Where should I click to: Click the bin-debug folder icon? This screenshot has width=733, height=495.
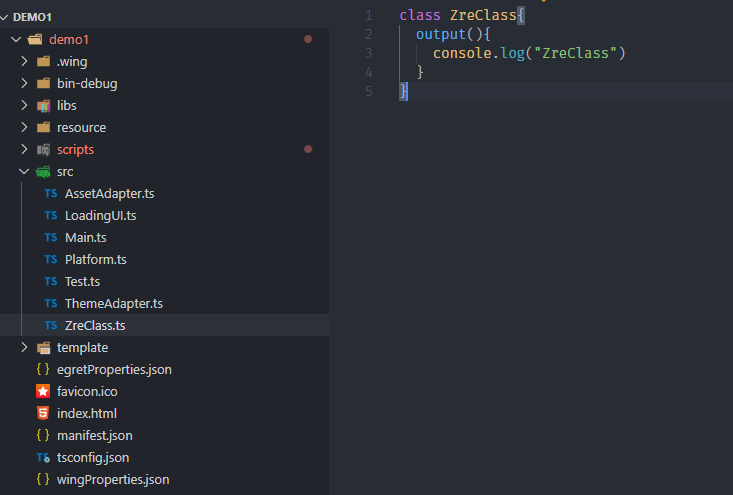43,83
